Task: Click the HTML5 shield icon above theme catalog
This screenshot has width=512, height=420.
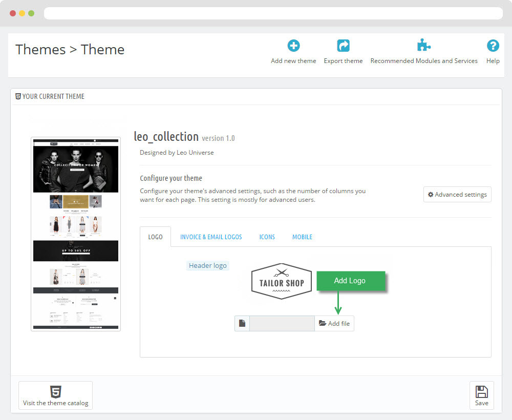Action: click(55, 392)
